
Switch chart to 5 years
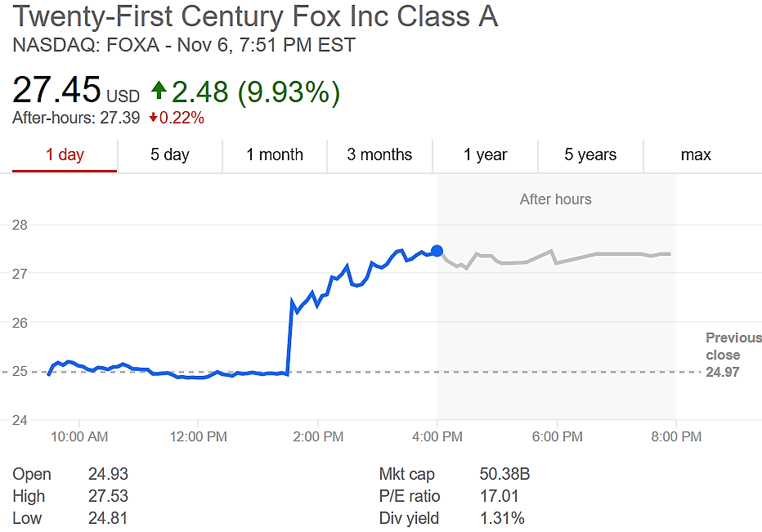590,155
